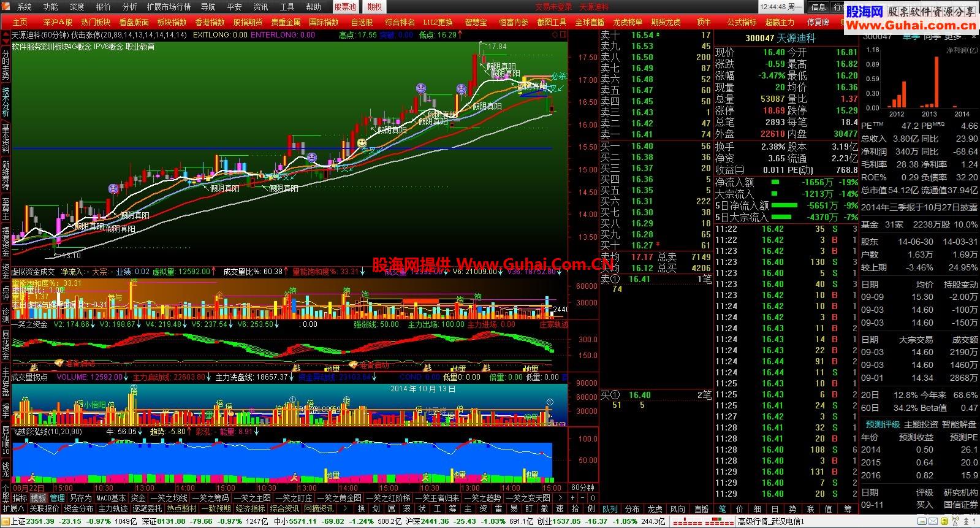Click the 公式指标 toolbar button

pos(742,22)
